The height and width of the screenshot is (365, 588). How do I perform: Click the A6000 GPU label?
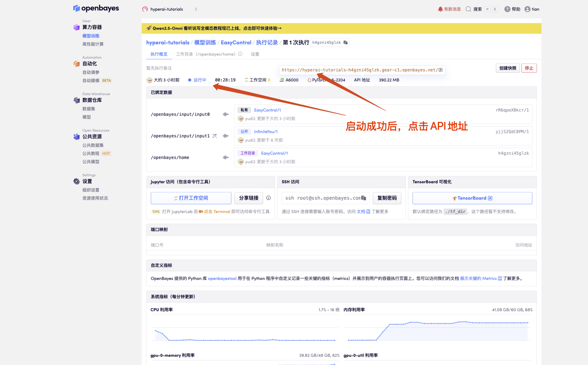point(289,80)
